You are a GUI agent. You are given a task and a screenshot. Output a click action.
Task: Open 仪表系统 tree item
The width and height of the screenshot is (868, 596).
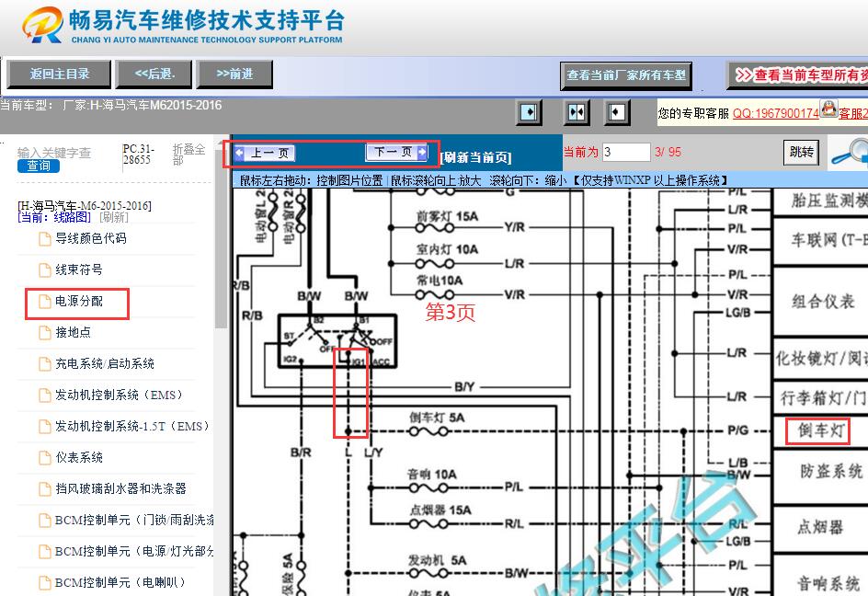tap(78, 457)
